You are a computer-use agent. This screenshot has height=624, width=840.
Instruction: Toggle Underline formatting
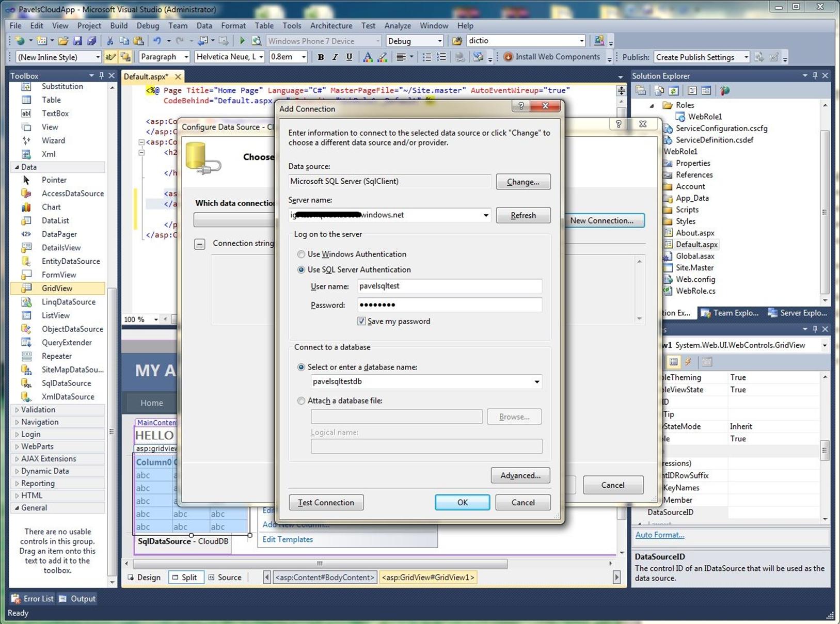[349, 57]
